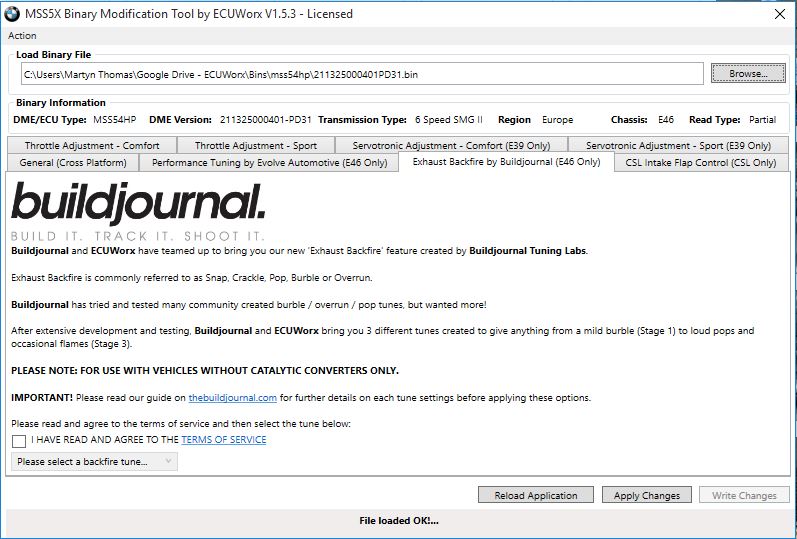The height and width of the screenshot is (539, 797).
Task: Open the TERMS OF SERVICE link
Action: tap(224, 440)
